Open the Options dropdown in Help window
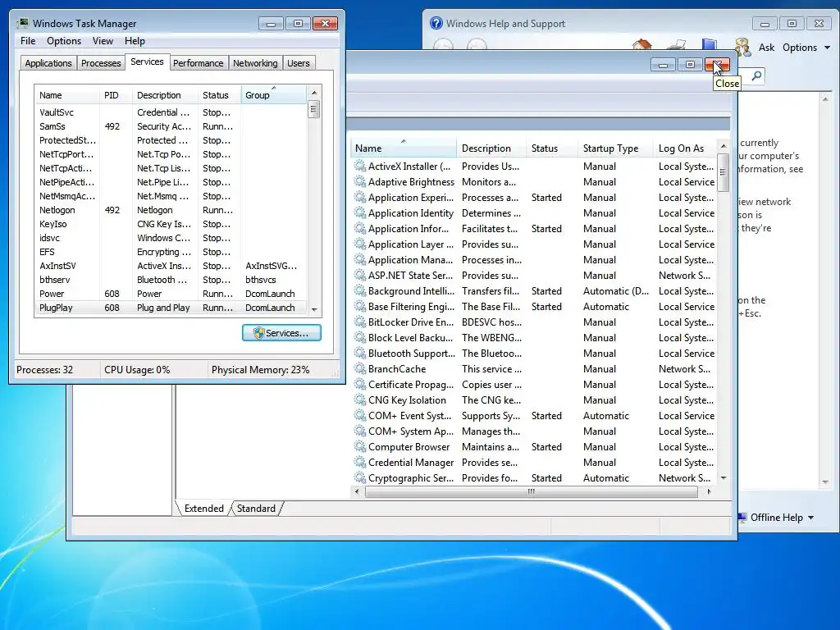Screen dimensions: 840x630 point(806,47)
